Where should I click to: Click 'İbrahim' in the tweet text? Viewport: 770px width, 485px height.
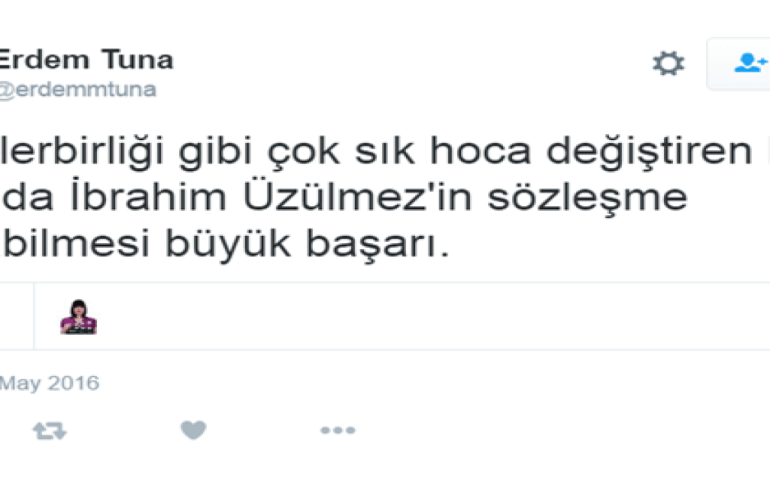point(148,197)
